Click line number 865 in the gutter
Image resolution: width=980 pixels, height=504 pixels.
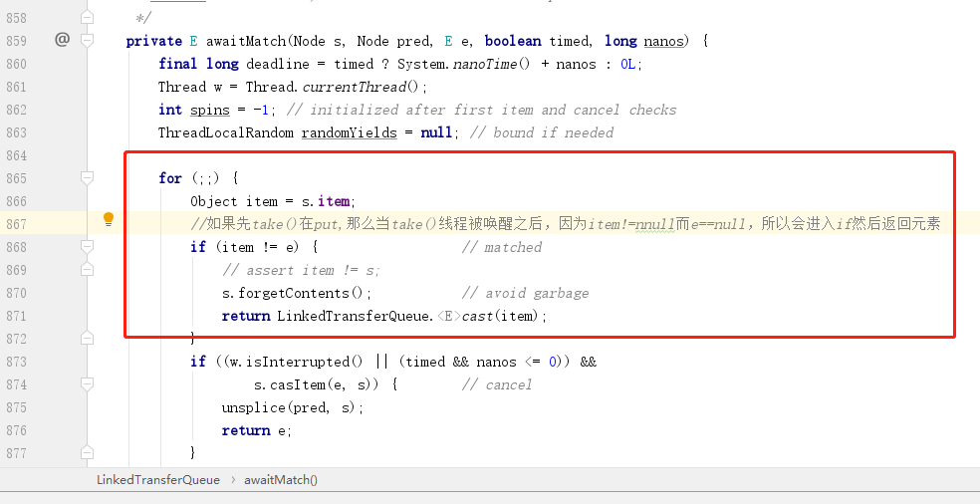(16, 178)
